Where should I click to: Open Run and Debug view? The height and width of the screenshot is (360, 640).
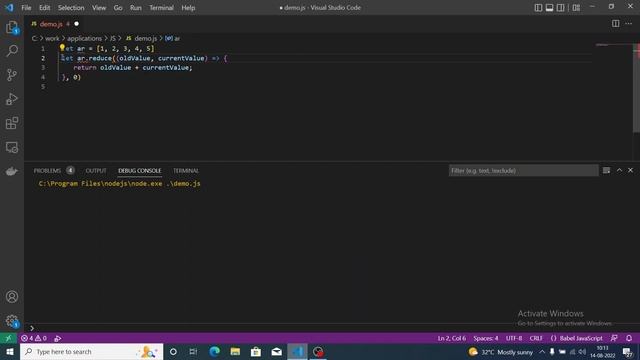coord(12,99)
